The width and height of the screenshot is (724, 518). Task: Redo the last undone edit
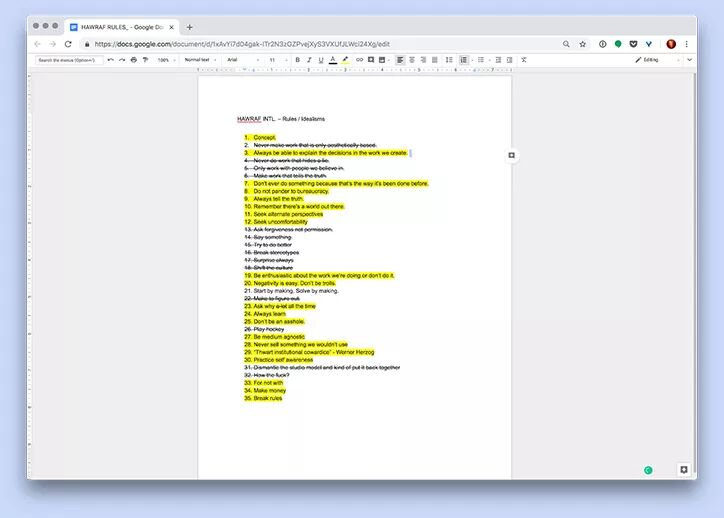click(122, 60)
